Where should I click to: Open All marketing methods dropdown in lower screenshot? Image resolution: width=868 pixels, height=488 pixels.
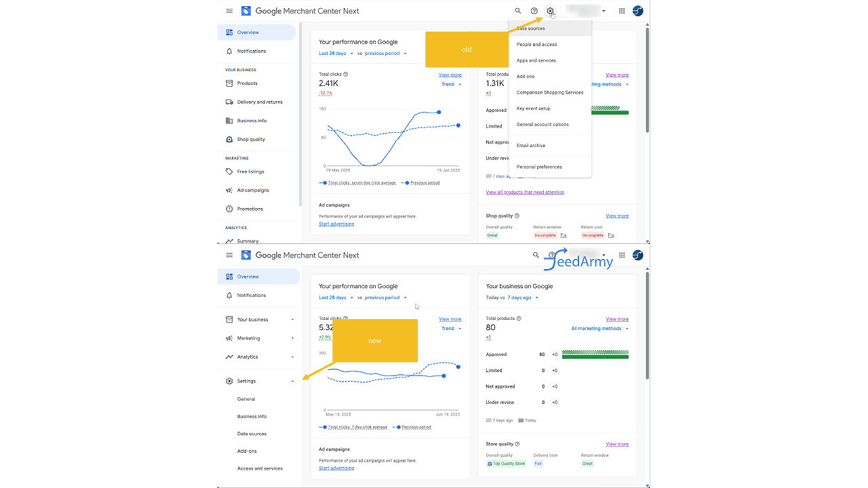600,329
